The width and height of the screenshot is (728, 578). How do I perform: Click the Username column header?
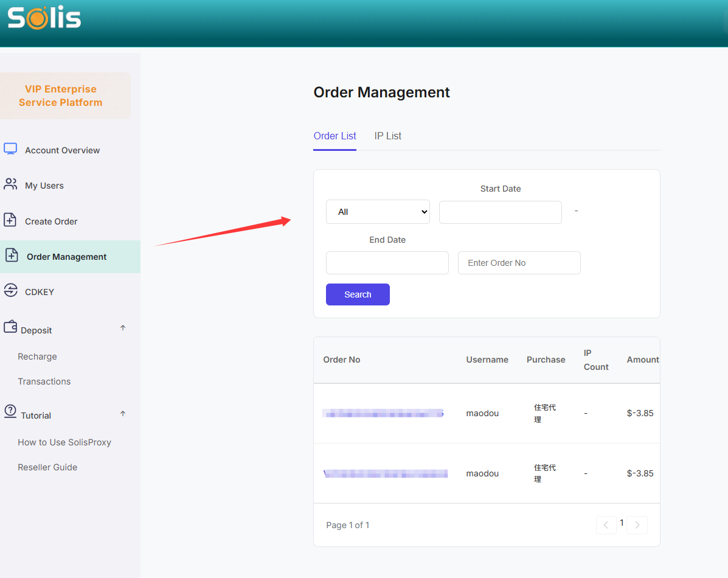click(487, 360)
